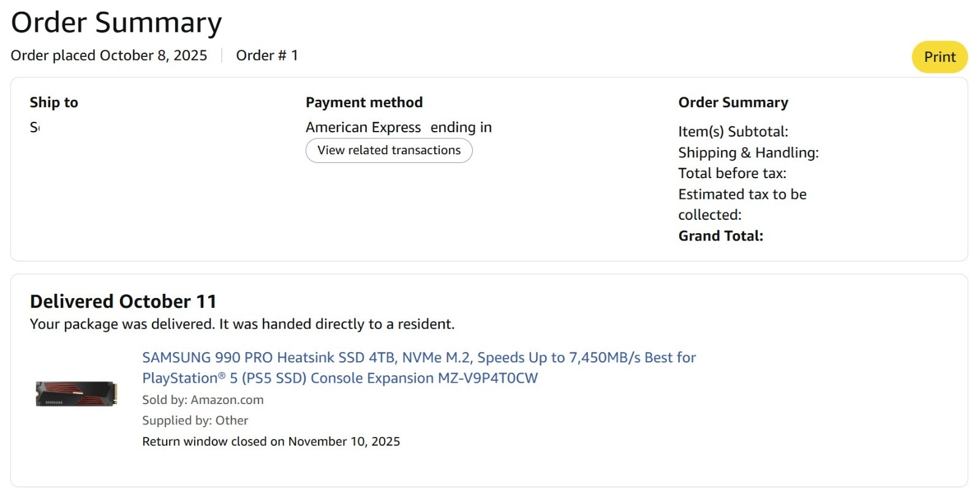Click the Shipping & Handling label
Screen dimensions: 980x494
coord(748,152)
